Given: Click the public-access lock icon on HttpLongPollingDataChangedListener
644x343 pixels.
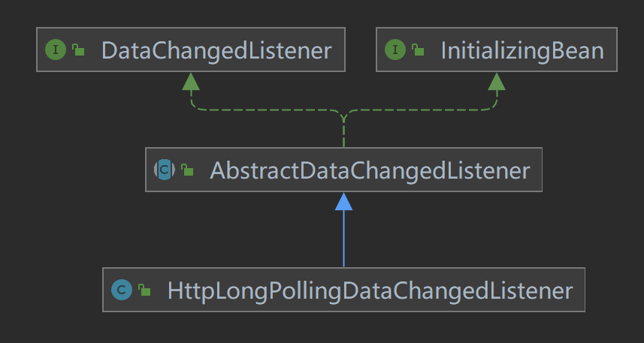Looking at the screenshot, I should (x=145, y=290).
